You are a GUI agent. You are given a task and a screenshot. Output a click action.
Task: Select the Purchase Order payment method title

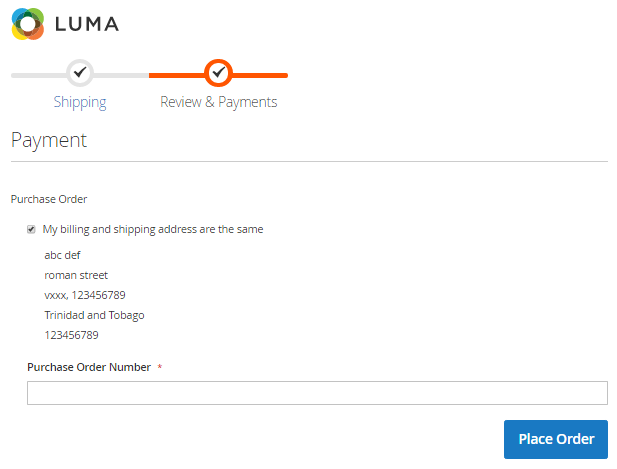(49, 199)
